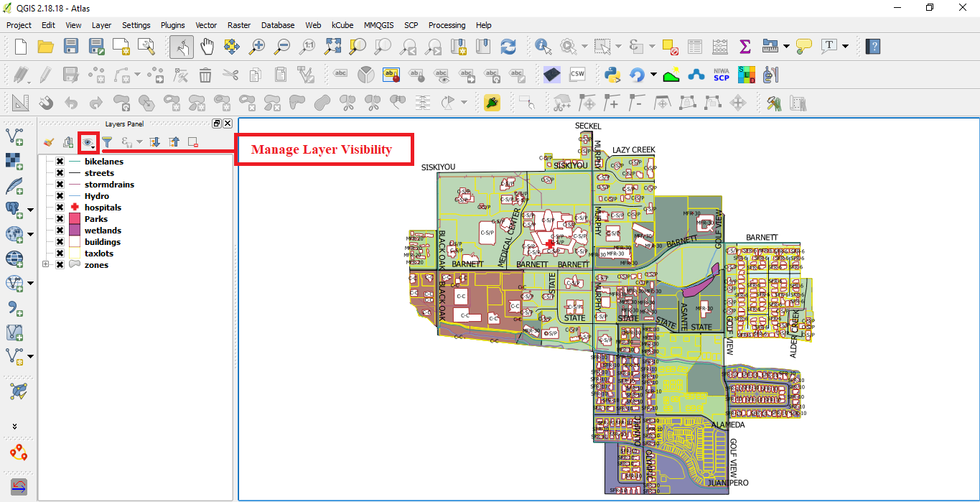Click the Filter Legend funnel icon
Image resolution: width=980 pixels, height=502 pixels.
107,142
